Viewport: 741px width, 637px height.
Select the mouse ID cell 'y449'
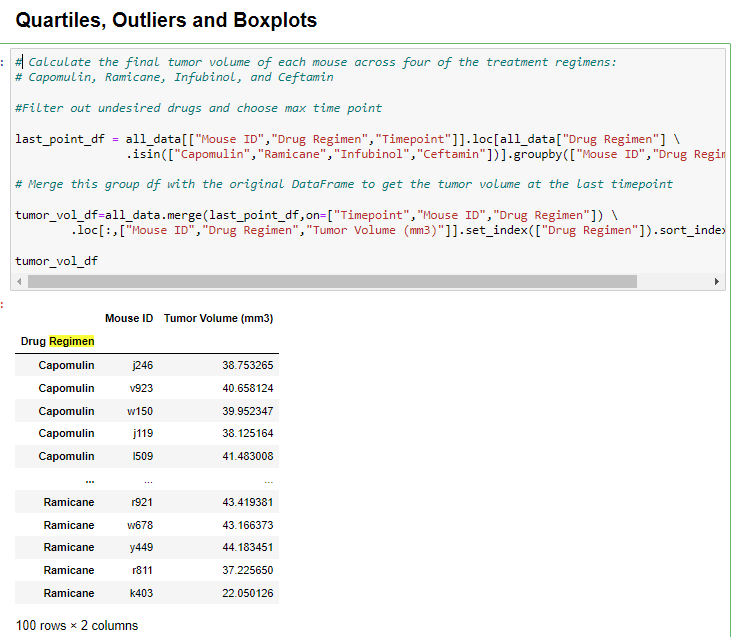coord(141,547)
